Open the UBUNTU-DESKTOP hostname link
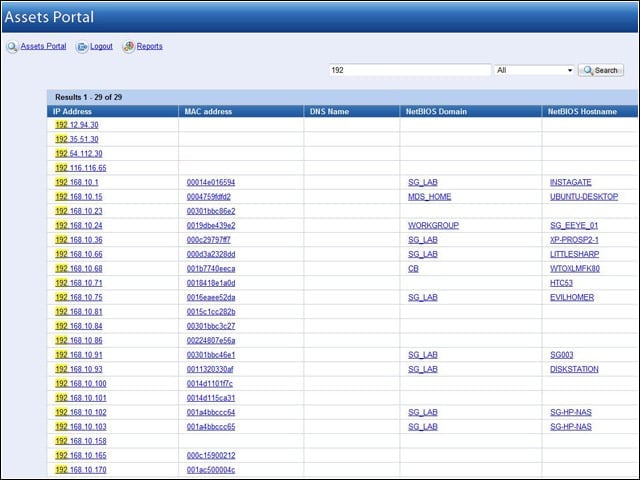Image resolution: width=640 pixels, height=480 pixels. click(x=584, y=197)
